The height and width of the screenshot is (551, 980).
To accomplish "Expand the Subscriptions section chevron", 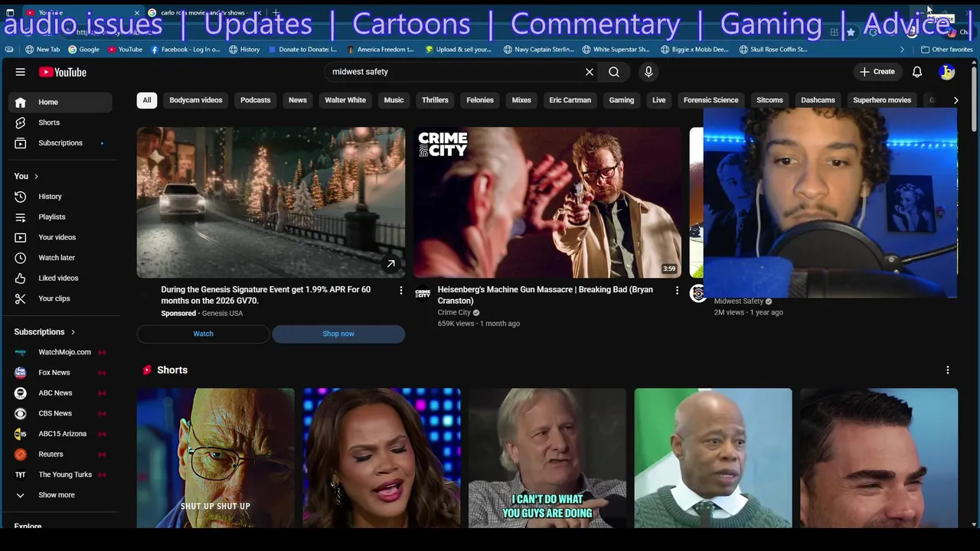I will (73, 332).
